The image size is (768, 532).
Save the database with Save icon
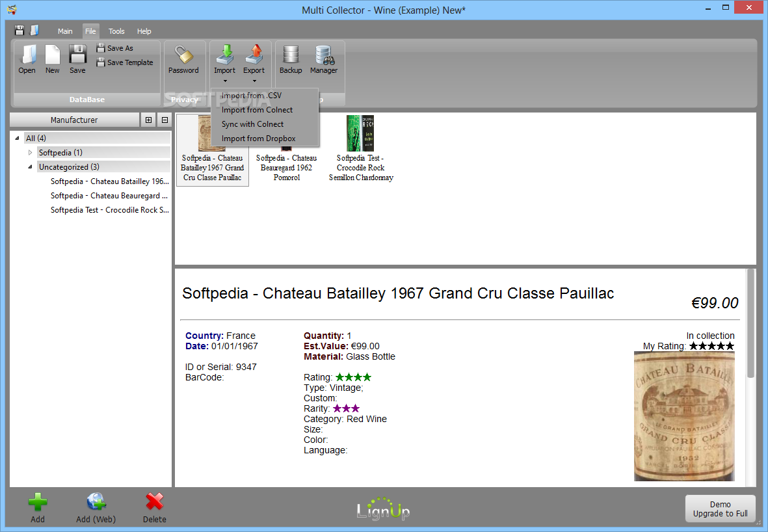(77, 59)
